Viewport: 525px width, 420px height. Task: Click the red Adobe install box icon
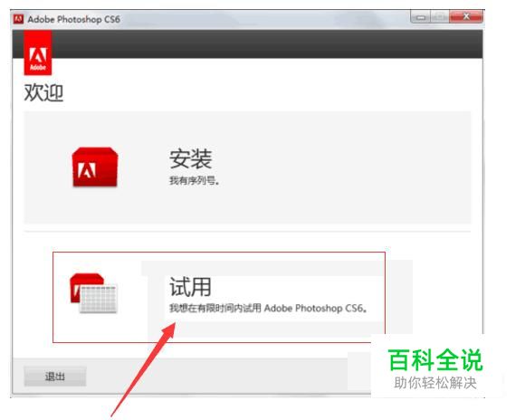[95, 167]
